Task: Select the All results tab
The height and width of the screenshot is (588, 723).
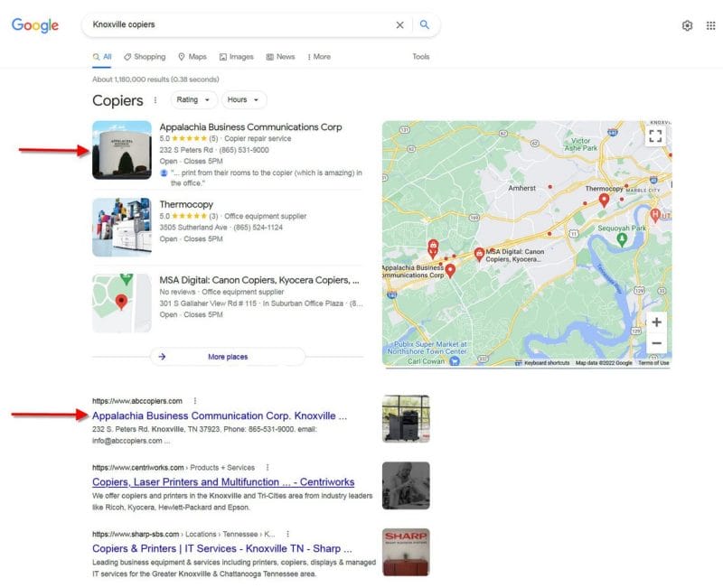Action: (x=102, y=57)
